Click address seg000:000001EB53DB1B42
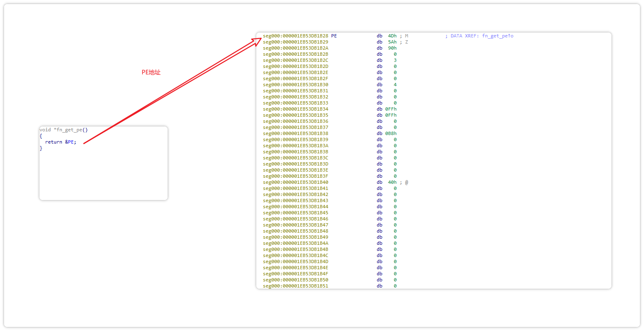The height and width of the screenshot is (331, 644). point(295,194)
